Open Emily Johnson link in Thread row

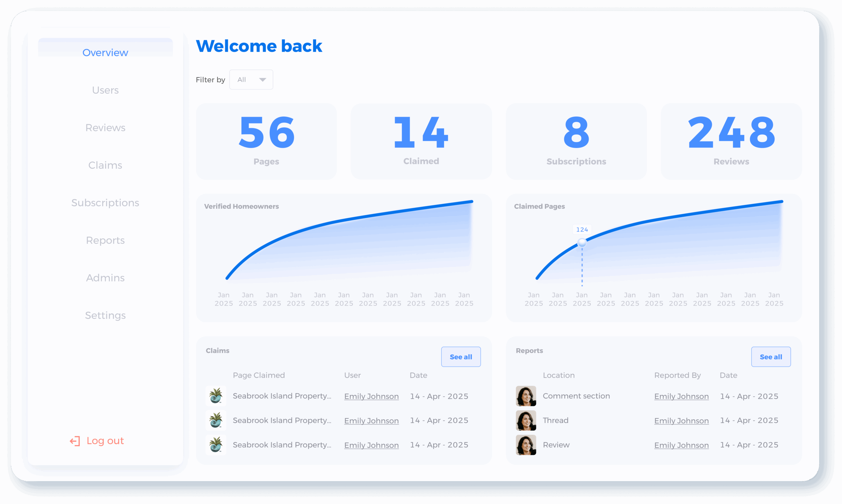tap(681, 421)
